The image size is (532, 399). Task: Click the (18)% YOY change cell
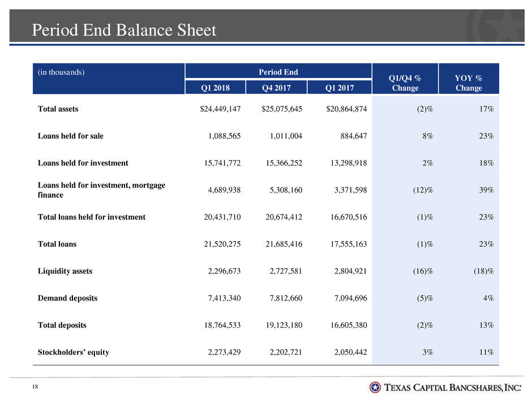point(483,271)
